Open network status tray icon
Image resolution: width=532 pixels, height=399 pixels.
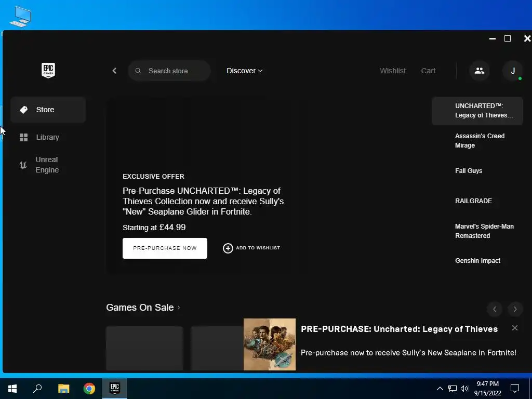[453, 389]
